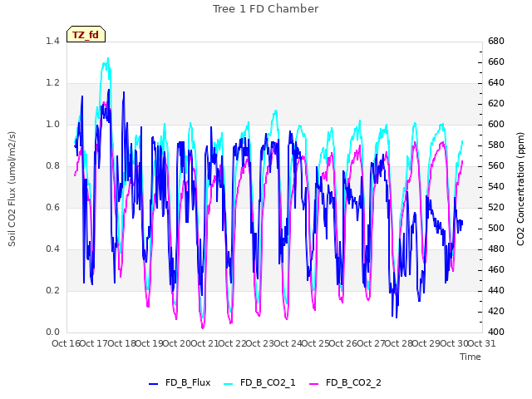This screenshot has width=532, height=399.
Task: Click the magenta FD_B_CO2_2 legend swatch
Action: (314, 384)
